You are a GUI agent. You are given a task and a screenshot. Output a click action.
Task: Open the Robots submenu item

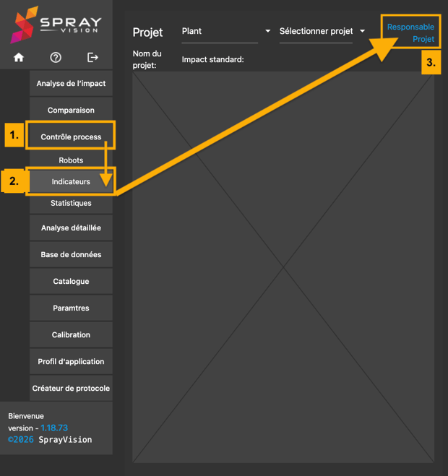point(71,160)
